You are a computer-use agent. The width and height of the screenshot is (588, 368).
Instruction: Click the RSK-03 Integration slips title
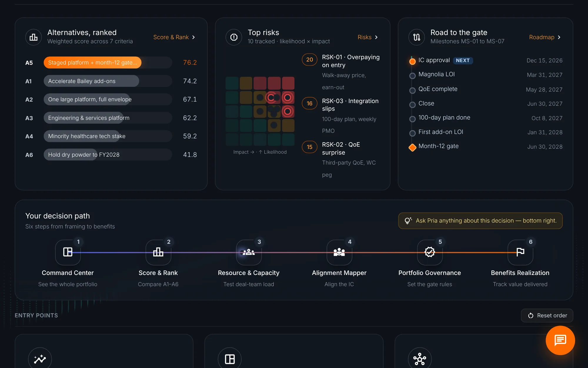pyautogui.click(x=350, y=105)
